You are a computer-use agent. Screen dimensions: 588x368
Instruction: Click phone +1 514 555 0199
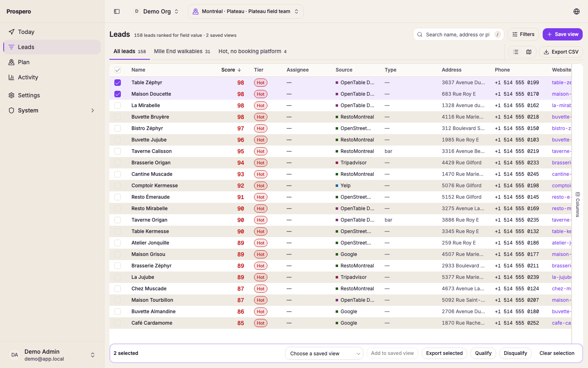pyautogui.click(x=517, y=83)
